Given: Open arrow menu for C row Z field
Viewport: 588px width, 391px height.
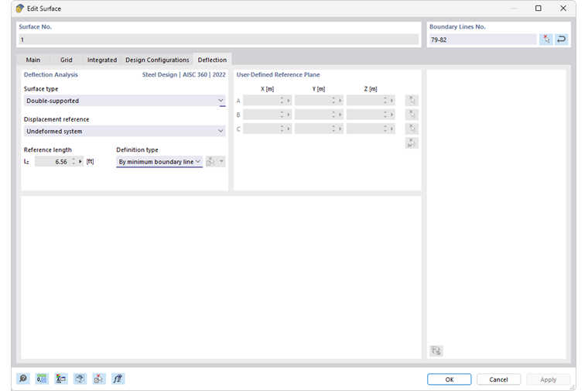Looking at the screenshot, I should (392, 129).
